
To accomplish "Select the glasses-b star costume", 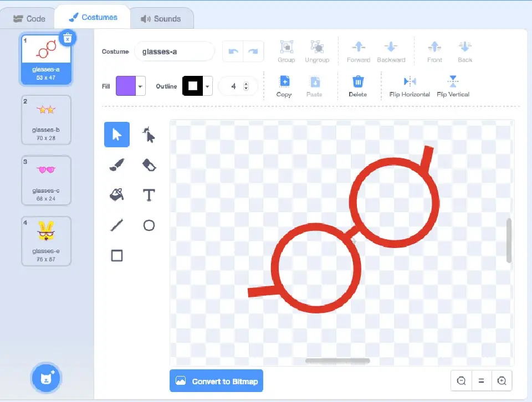I will tap(46, 120).
